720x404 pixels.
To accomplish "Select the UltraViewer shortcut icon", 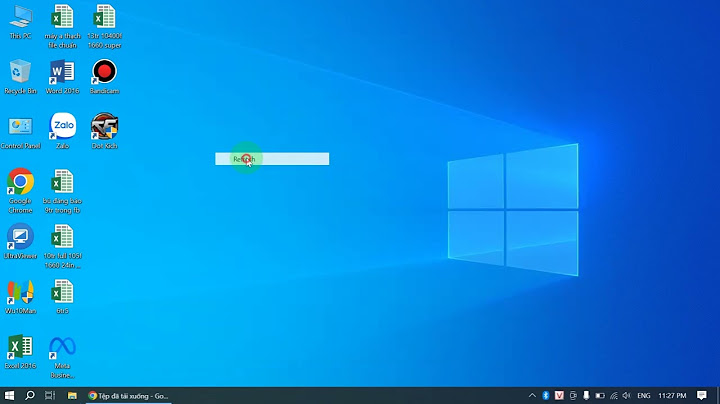I will (20, 242).
